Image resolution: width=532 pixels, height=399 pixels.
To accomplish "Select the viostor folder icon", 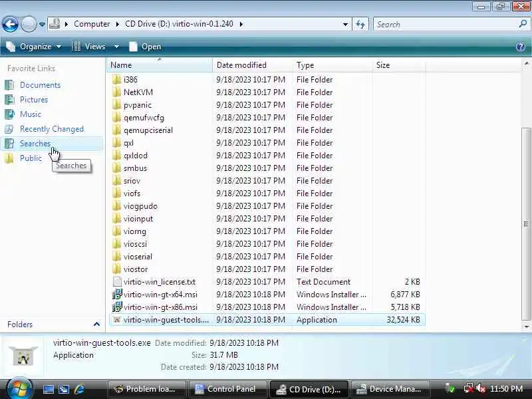I will click(x=117, y=269).
